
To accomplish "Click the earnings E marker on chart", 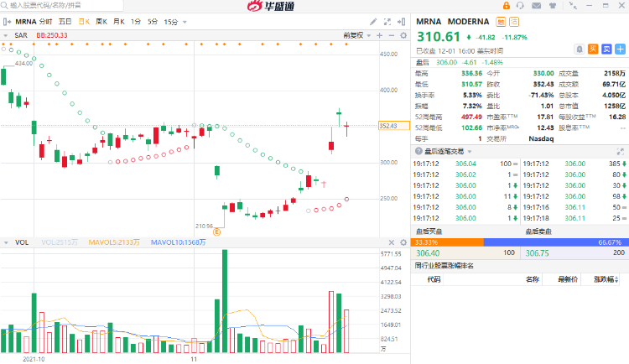I will pyautogui.click(x=216, y=232).
